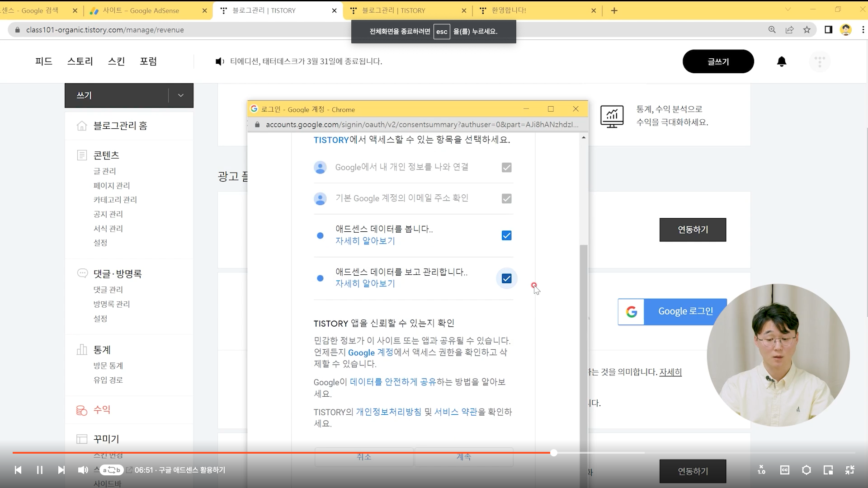The width and height of the screenshot is (868, 488).
Task: Bookmark page with star icon
Action: click(807, 30)
